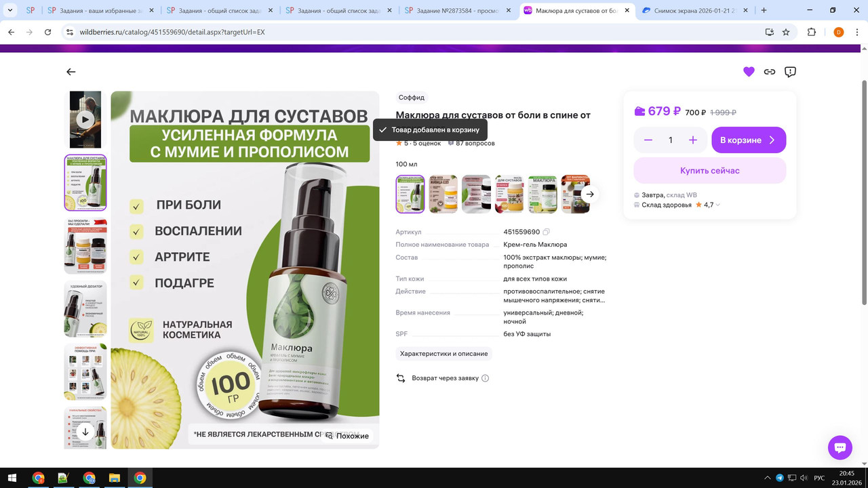The image size is (868, 488).
Task: Select the third variant thumbnail with dark bottle
Action: coord(476,195)
